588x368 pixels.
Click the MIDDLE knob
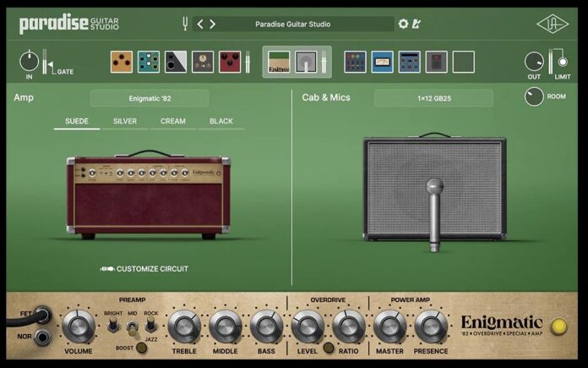(225, 327)
